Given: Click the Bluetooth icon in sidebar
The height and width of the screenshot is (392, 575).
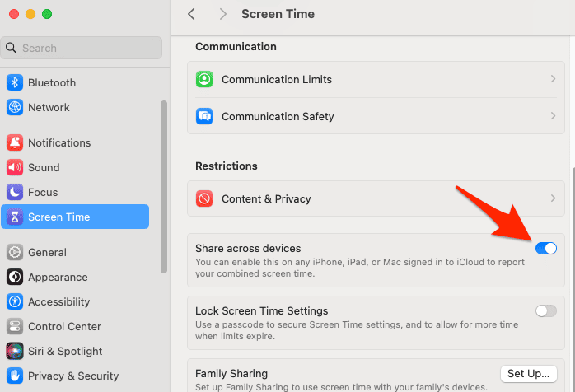Looking at the screenshot, I should tap(15, 82).
